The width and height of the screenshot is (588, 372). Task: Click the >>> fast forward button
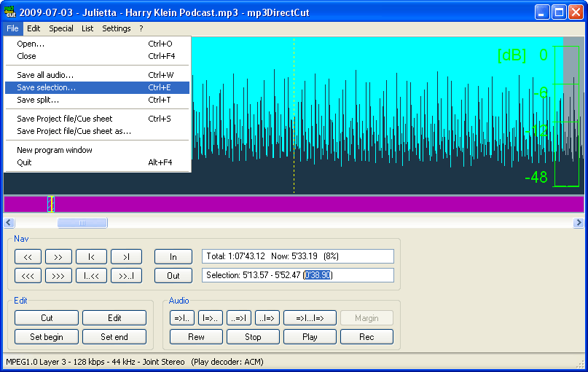[58, 276]
